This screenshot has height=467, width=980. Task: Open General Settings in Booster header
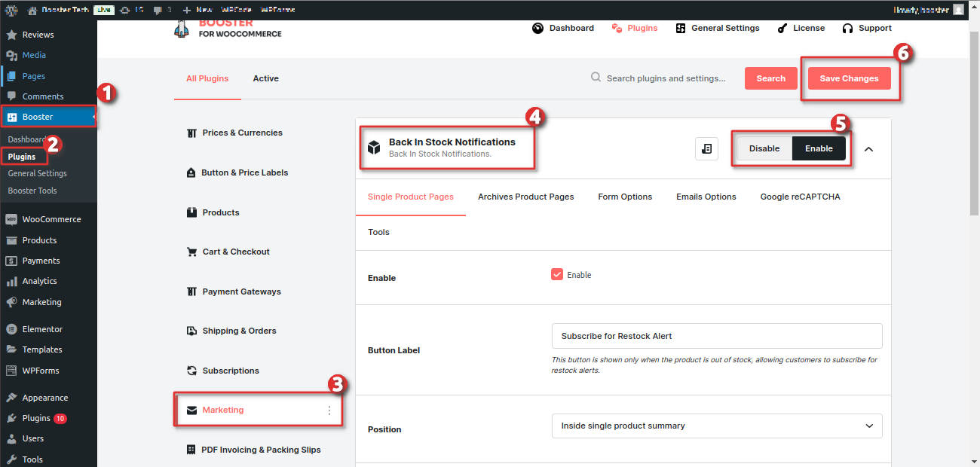[717, 28]
